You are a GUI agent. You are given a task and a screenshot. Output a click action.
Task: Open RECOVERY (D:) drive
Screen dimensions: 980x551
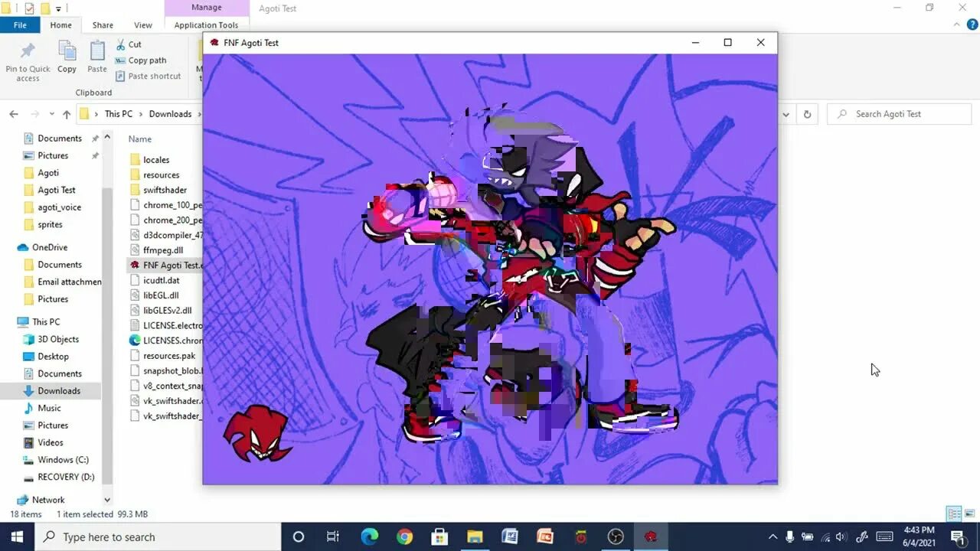pyautogui.click(x=66, y=477)
